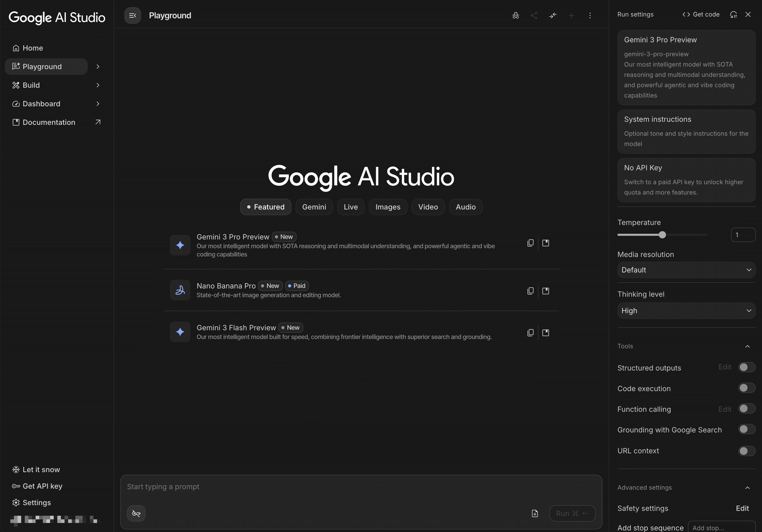This screenshot has width=762, height=532.
Task: Open Nano Banana Pro documentation icon
Action: [x=546, y=291]
